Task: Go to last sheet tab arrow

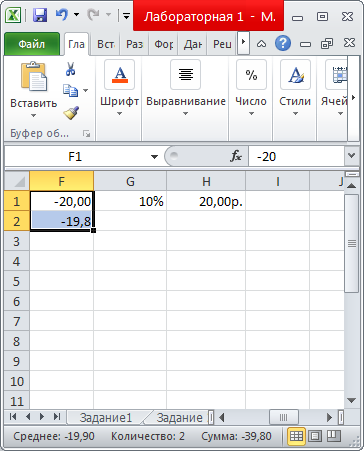Action: point(57,417)
